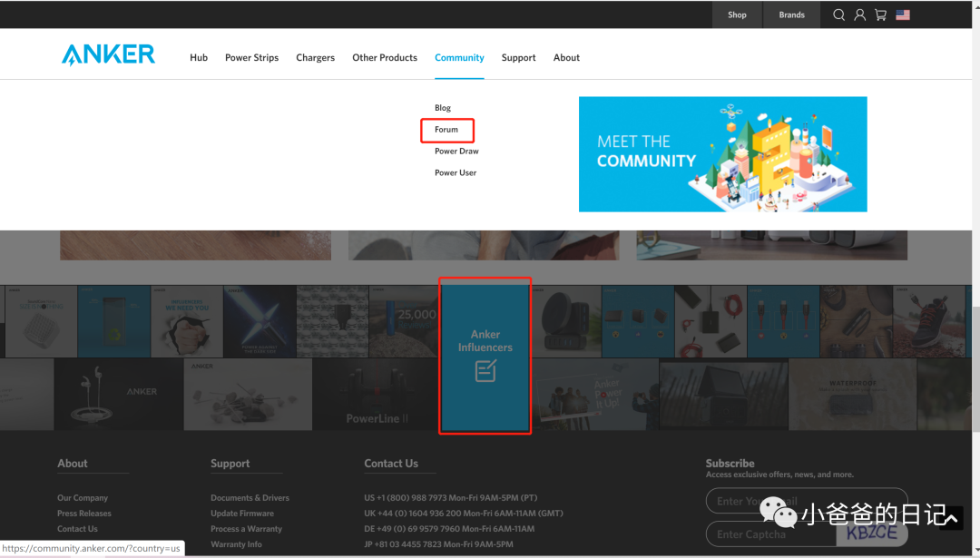Viewport: 980px width, 558px height.
Task: Click the Anker logo
Action: coord(108,55)
